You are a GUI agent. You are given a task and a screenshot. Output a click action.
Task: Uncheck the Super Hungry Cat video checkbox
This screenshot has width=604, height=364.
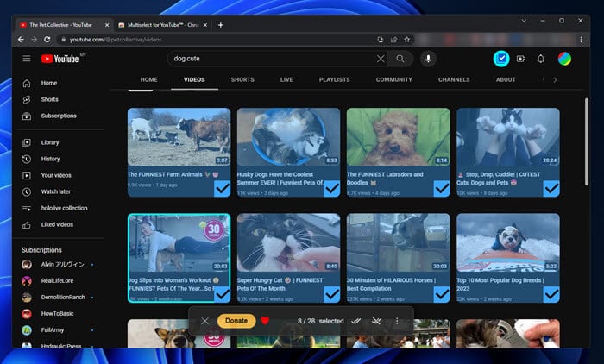click(x=331, y=294)
